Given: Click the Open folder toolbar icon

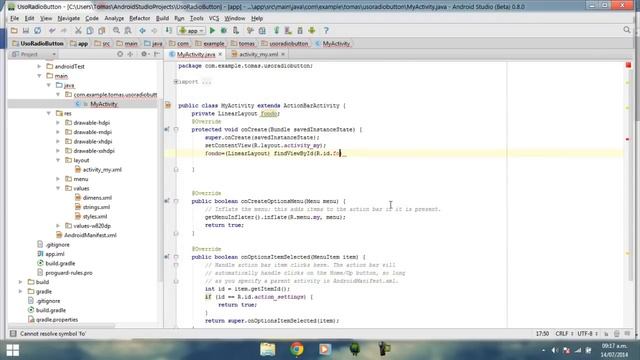Looking at the screenshot, I should pyautogui.click(x=14, y=31).
